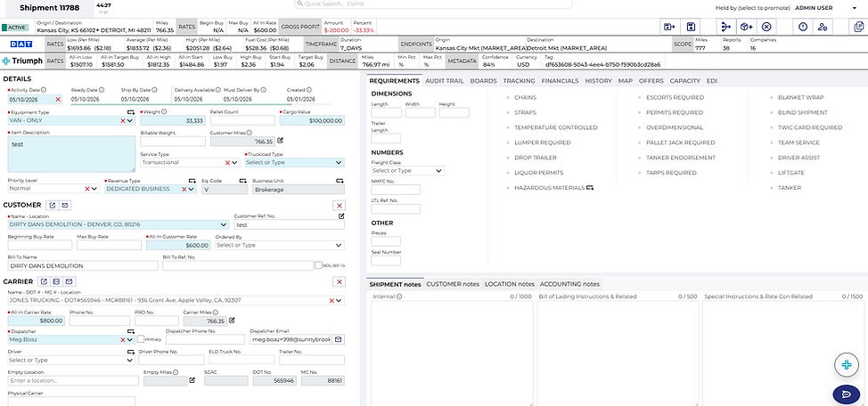868x406 pixels.
Task: Click the customer email envelope icon
Action: (x=65, y=205)
